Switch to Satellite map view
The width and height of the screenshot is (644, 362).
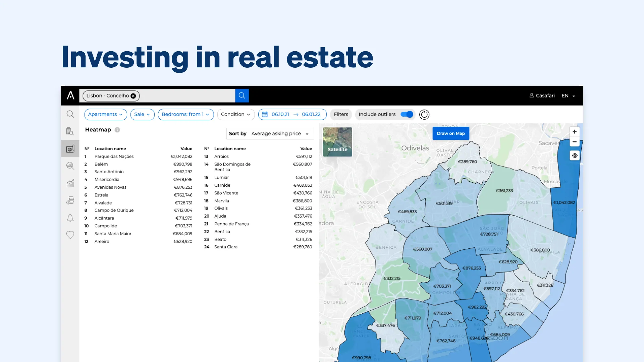tap(337, 142)
